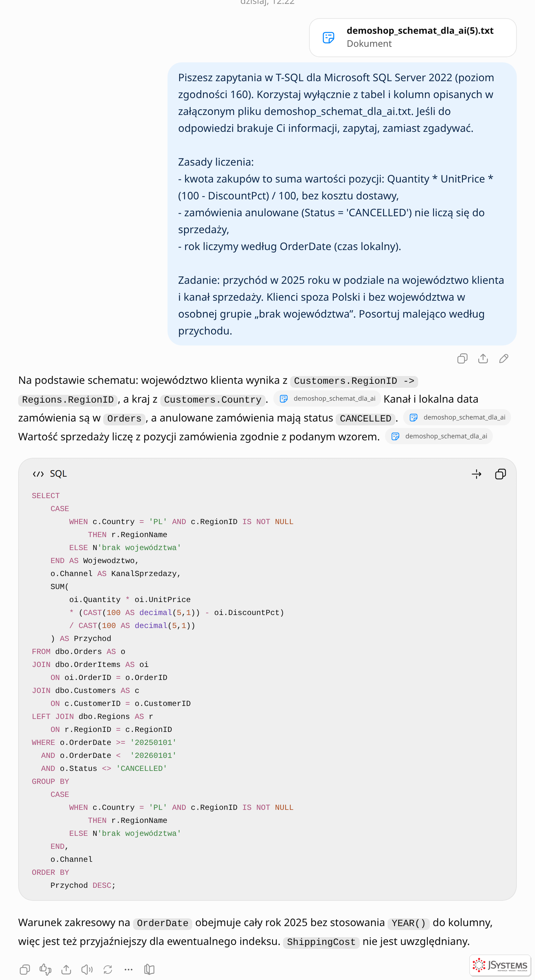535x980 pixels.
Task: Copy the SQL code block
Action: click(x=500, y=474)
